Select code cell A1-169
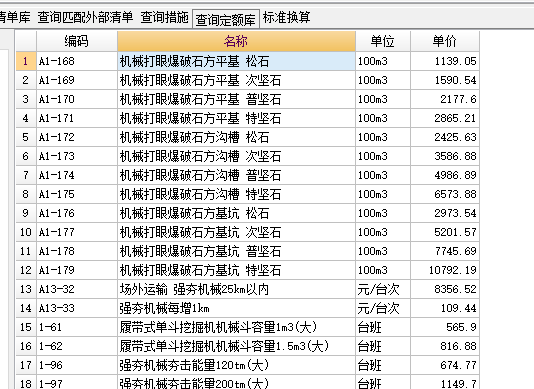The width and height of the screenshot is (534, 389). [77, 80]
